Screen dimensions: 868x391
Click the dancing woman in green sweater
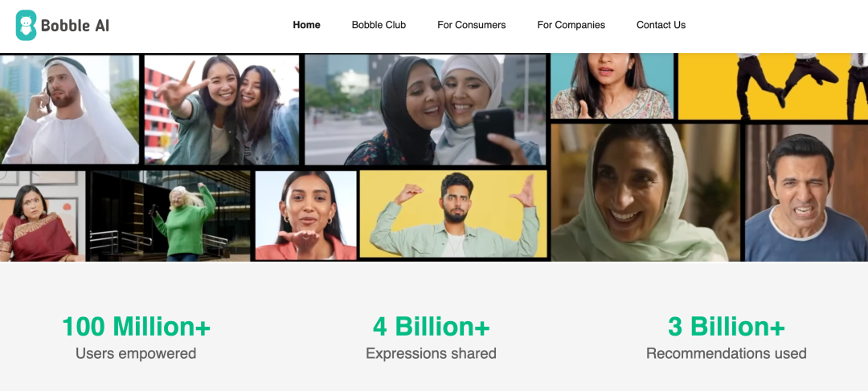[x=170, y=216]
